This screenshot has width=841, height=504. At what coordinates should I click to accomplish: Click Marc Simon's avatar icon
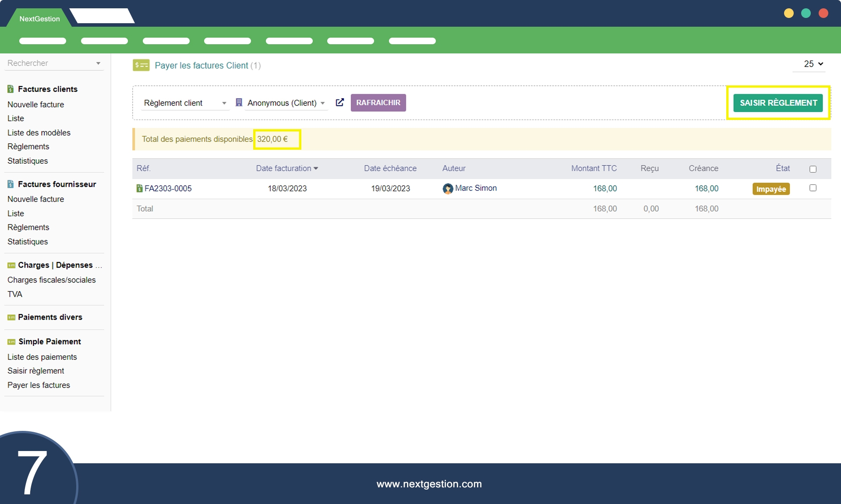tap(447, 189)
